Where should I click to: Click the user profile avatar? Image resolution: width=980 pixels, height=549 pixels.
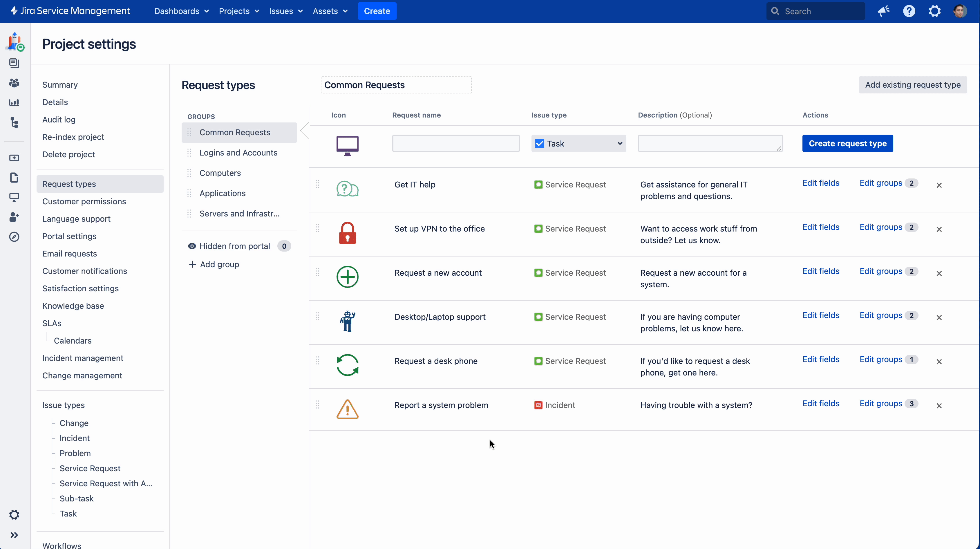pyautogui.click(x=960, y=11)
